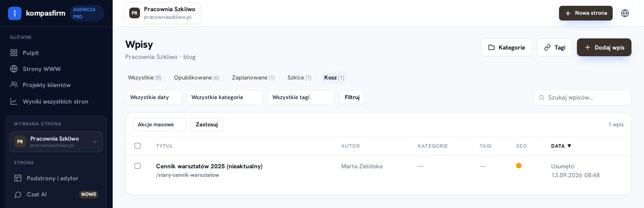Toggle the select-all checkbox in table header
Viewport: 644px width, 208px height.
point(137,146)
